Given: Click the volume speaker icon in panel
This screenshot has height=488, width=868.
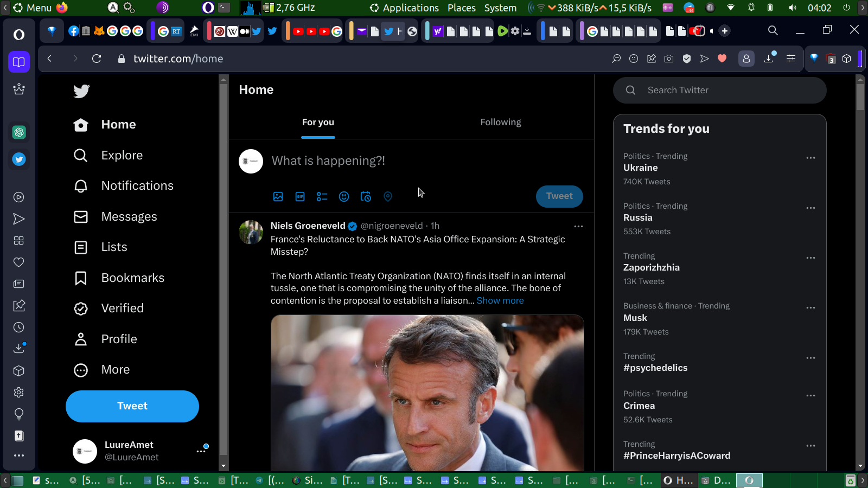Looking at the screenshot, I should point(793,8).
